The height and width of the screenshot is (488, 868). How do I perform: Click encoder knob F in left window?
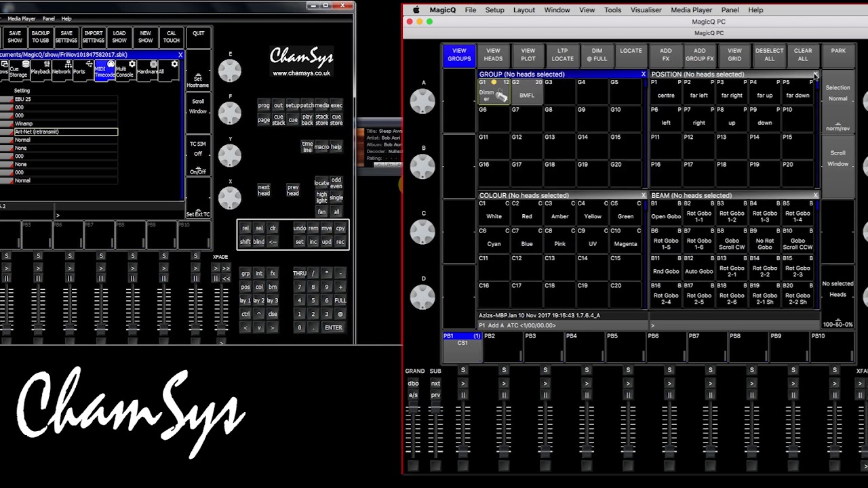pyautogui.click(x=230, y=113)
